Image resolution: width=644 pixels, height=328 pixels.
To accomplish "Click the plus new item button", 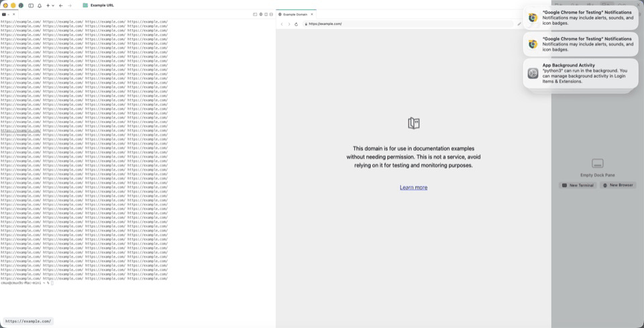I will pos(48,5).
